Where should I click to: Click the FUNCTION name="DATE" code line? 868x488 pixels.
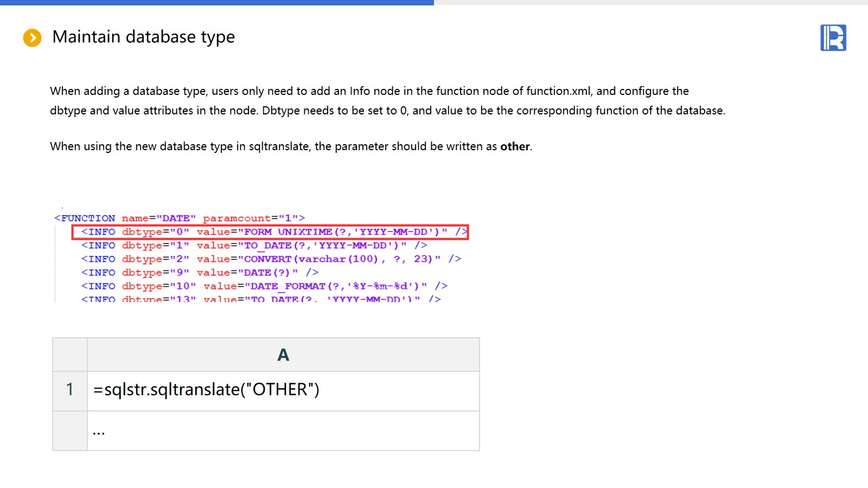tap(179, 219)
